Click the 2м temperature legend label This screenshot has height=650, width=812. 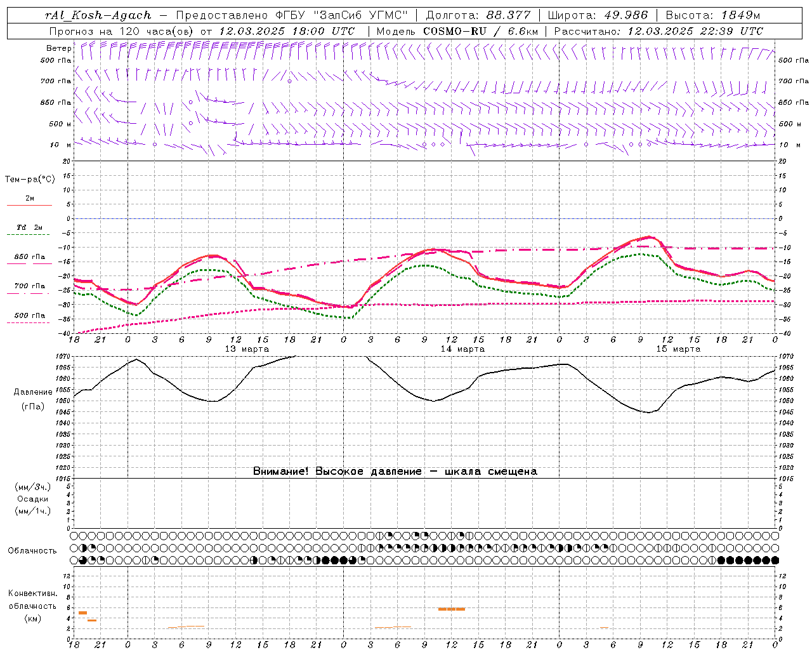(30, 198)
